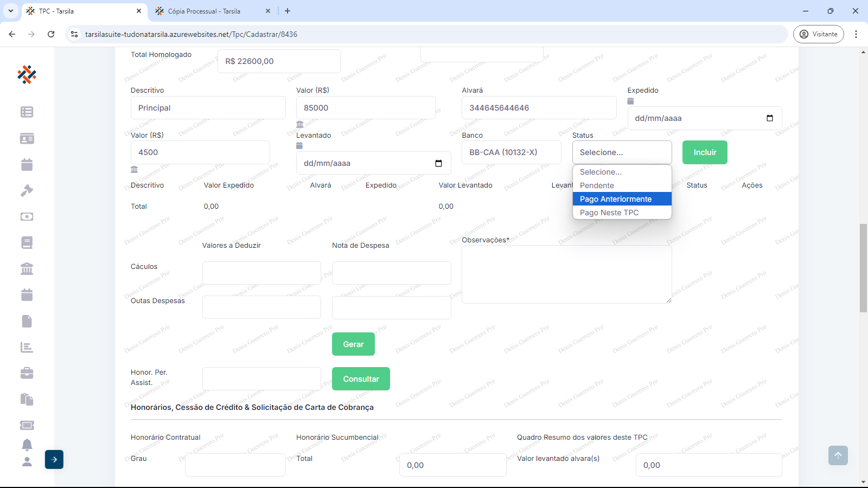The width and height of the screenshot is (868, 488).
Task: Click the ID card sidebar icon
Action: coord(27,138)
